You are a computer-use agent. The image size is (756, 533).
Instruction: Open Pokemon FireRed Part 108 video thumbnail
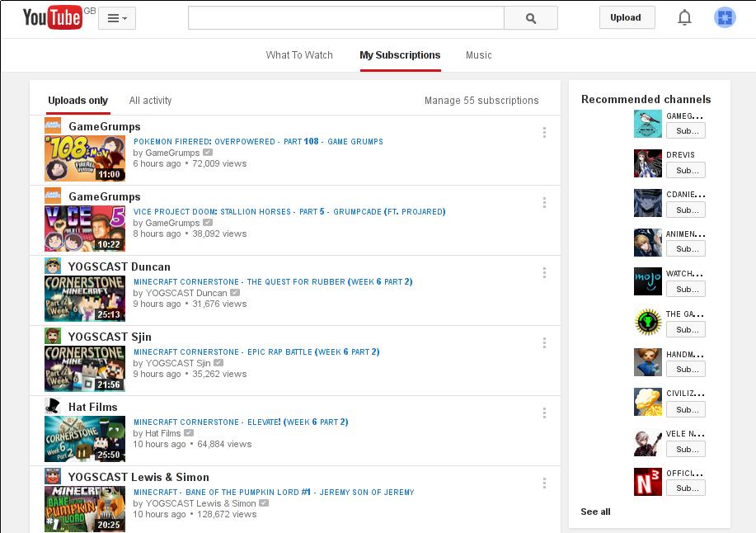tap(85, 158)
